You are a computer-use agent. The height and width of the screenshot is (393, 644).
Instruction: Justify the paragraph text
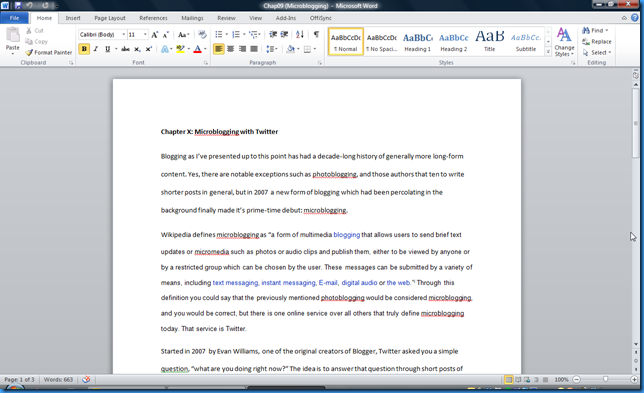(254, 49)
